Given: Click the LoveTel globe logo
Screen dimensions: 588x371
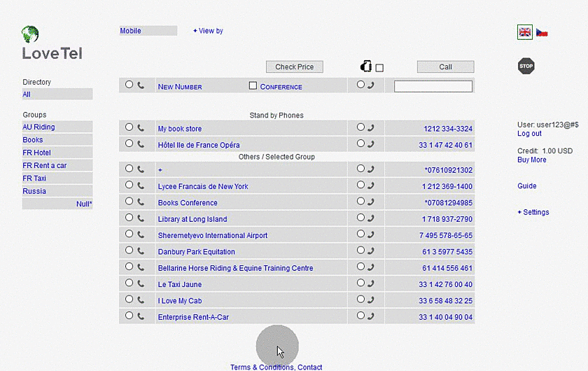Looking at the screenshot, I should (x=30, y=34).
